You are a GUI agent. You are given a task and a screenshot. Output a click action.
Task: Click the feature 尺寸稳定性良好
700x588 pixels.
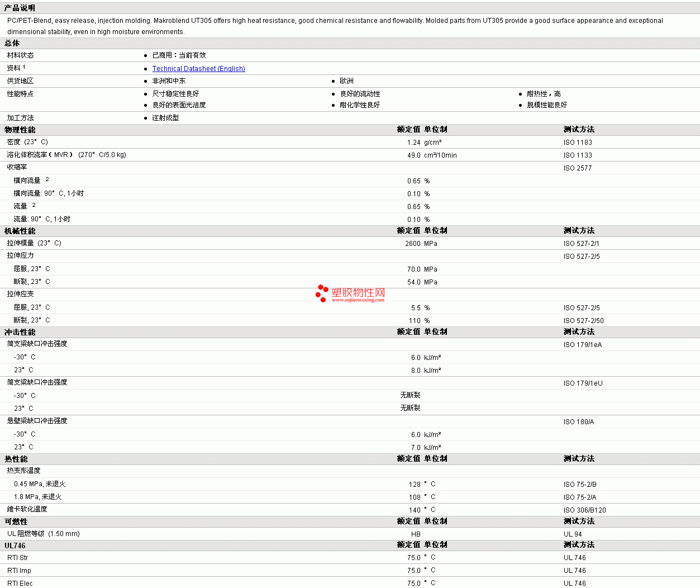pyautogui.click(x=175, y=94)
